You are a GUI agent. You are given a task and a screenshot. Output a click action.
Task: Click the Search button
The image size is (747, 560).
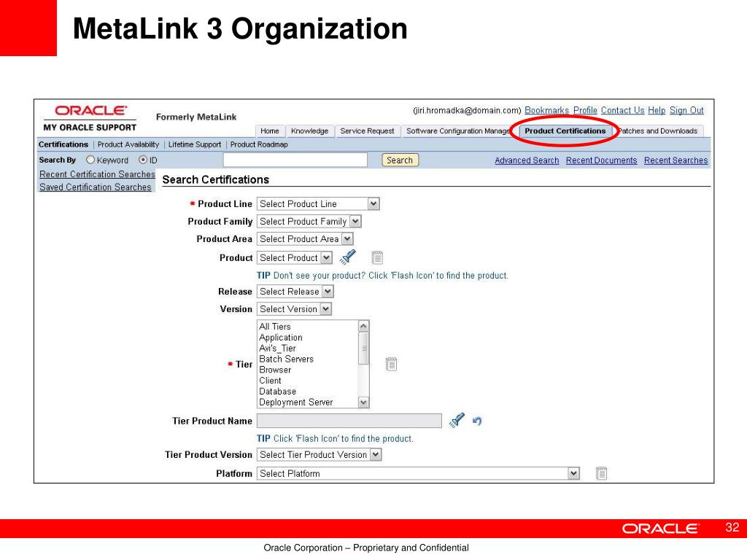click(400, 160)
